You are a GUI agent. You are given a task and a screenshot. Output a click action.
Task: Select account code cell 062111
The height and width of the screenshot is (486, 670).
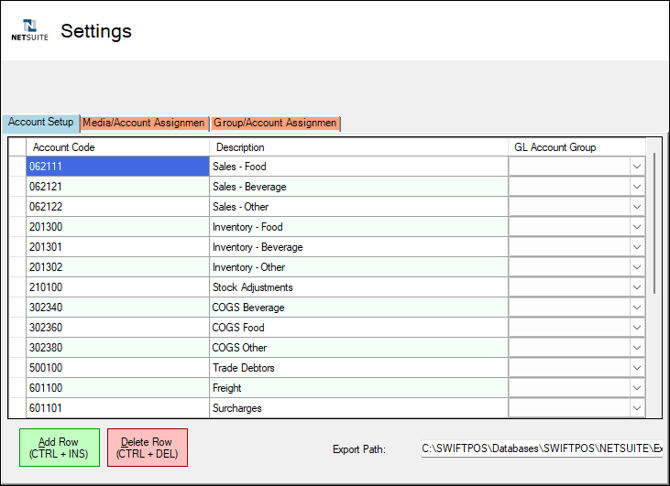[118, 166]
